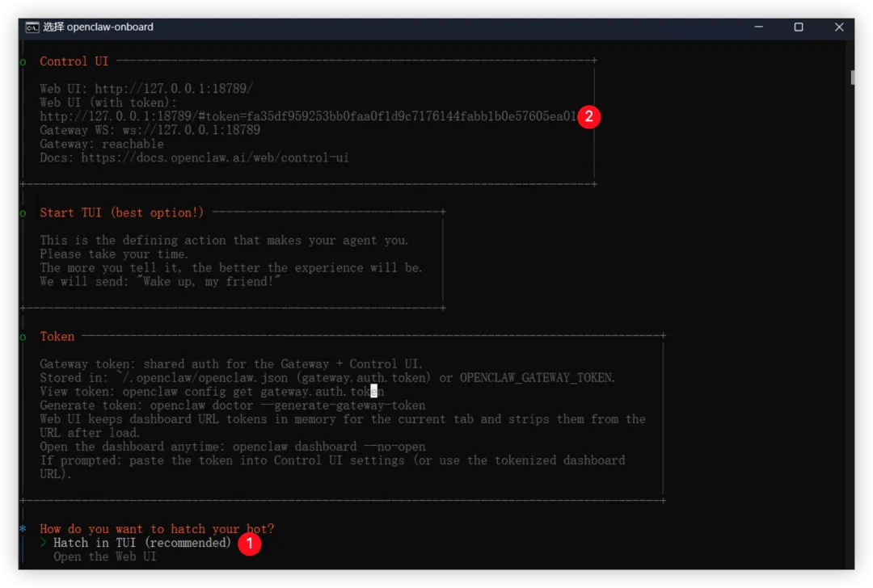Viewport: 873px width, 588px height.
Task: Click the tokenized Web UI URL
Action: click(x=308, y=116)
